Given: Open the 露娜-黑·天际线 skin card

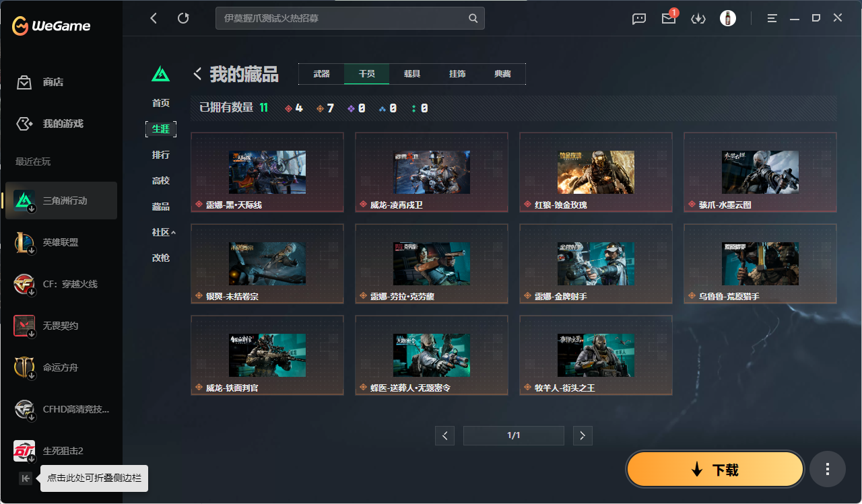Looking at the screenshot, I should tap(267, 172).
